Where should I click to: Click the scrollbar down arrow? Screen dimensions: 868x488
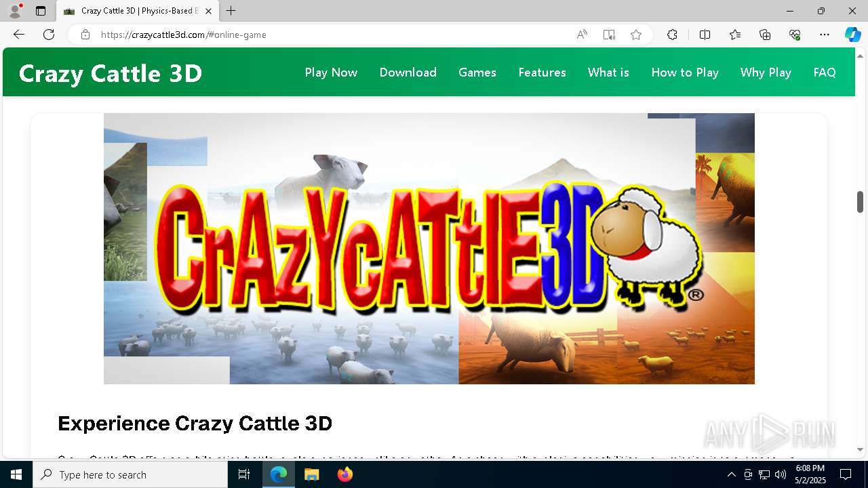860,449
